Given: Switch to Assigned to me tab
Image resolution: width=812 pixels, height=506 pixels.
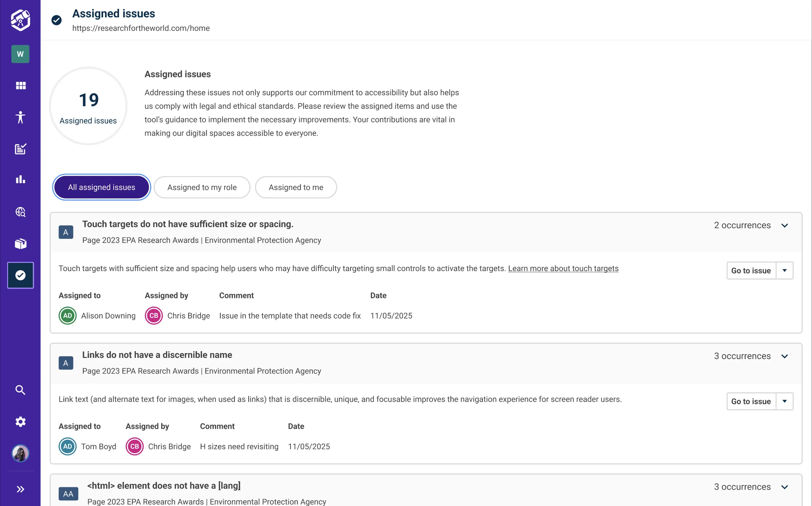Looking at the screenshot, I should tap(296, 187).
